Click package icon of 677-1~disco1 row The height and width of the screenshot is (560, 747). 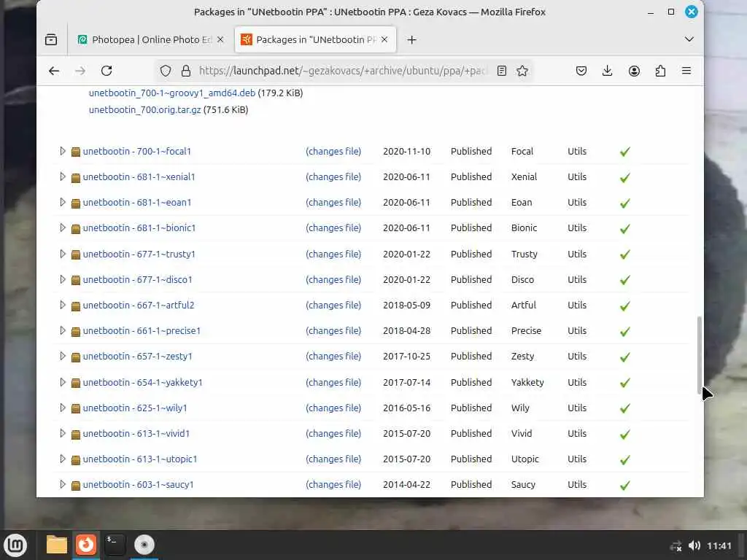tap(75, 281)
